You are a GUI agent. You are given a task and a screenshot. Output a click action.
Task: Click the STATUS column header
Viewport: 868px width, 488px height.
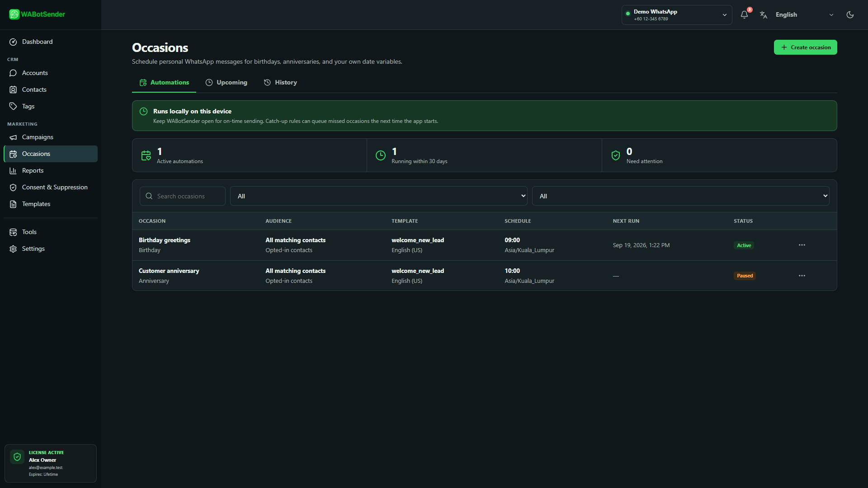(743, 221)
